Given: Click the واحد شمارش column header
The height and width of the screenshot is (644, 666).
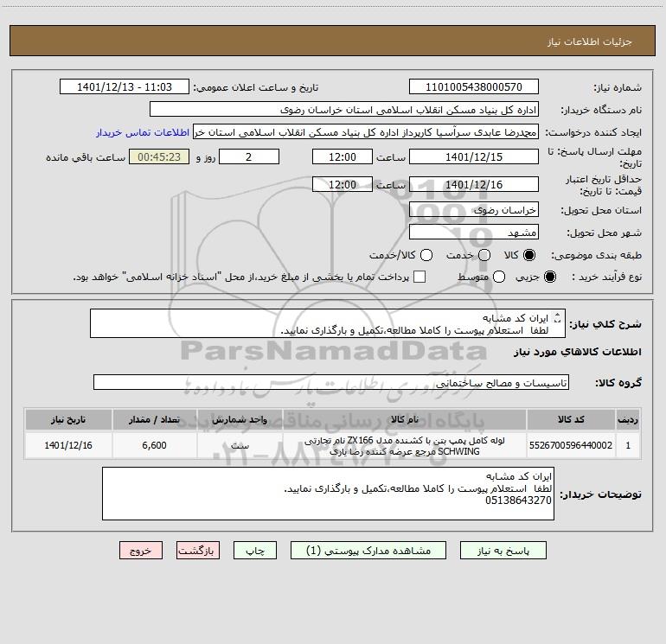Looking at the screenshot, I should 240,419.
